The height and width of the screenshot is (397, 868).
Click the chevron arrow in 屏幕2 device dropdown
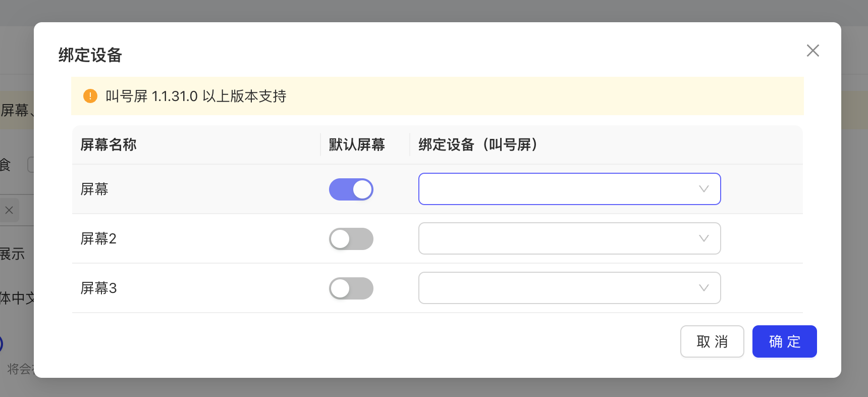[x=703, y=238]
